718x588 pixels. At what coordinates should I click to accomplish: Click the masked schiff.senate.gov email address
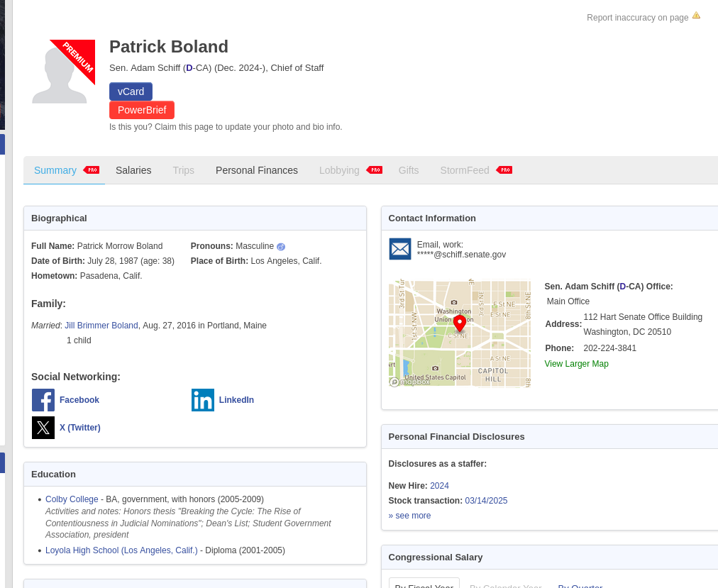click(462, 255)
